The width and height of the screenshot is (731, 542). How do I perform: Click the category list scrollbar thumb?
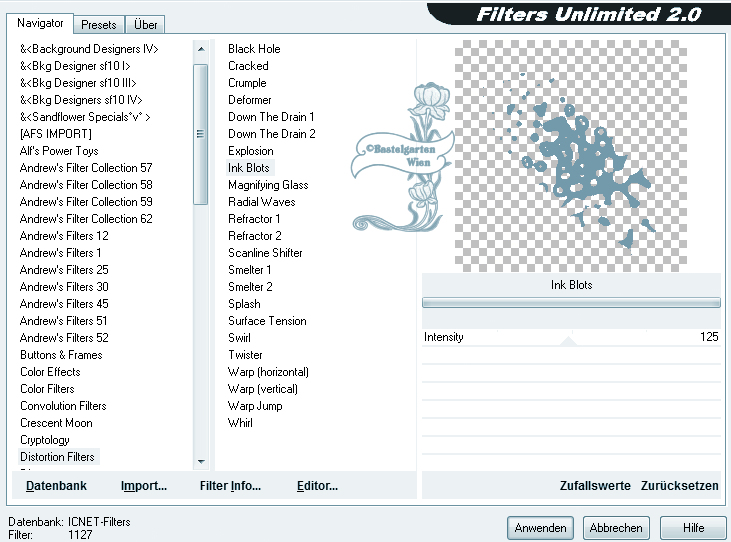coord(200,134)
